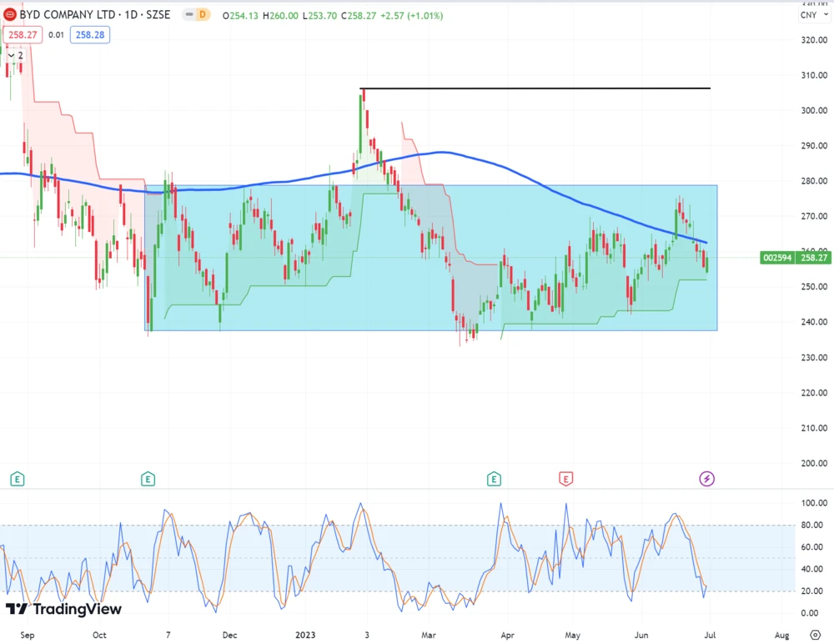Open the September earnings E marker
The height and width of the screenshot is (644, 834).
coord(17,479)
